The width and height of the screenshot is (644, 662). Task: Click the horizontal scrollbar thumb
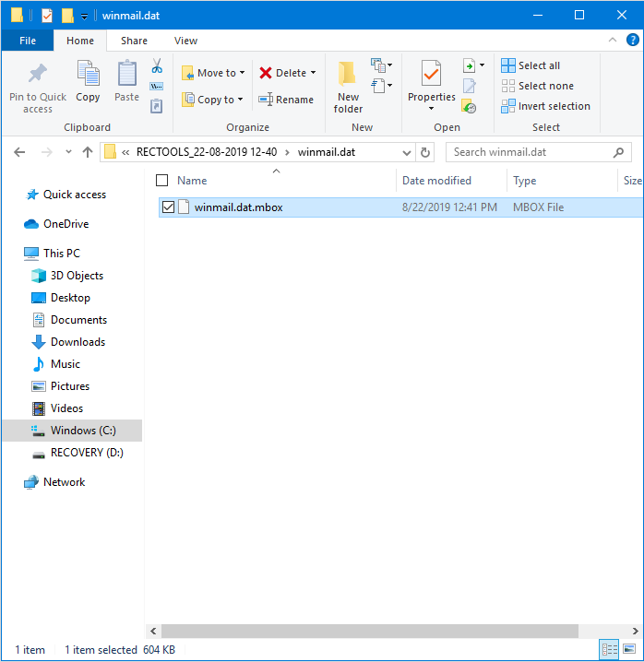(370, 632)
